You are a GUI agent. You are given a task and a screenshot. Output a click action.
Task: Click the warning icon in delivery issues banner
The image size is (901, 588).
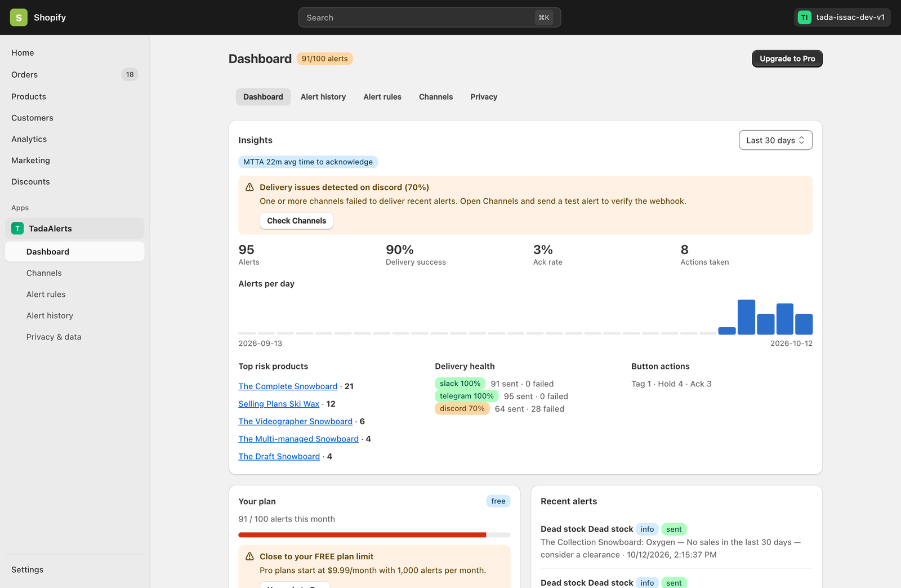tap(249, 187)
